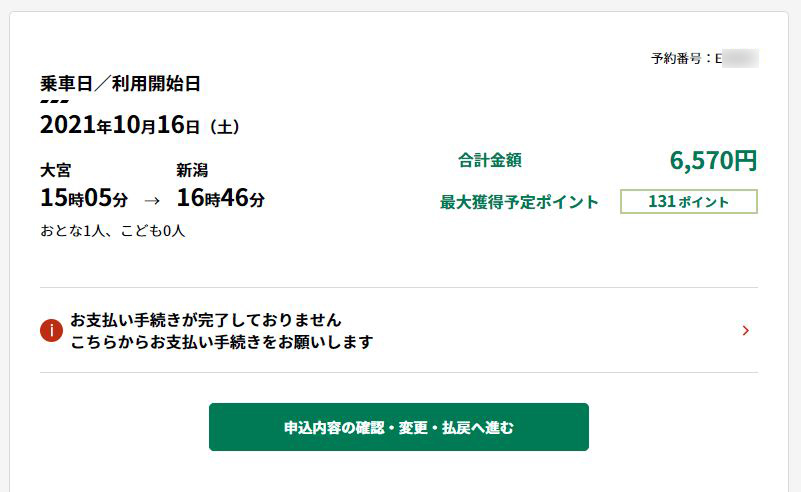Image resolution: width=801 pixels, height=492 pixels.
Task: Click the dashed underline below the heading
Action: [54, 101]
